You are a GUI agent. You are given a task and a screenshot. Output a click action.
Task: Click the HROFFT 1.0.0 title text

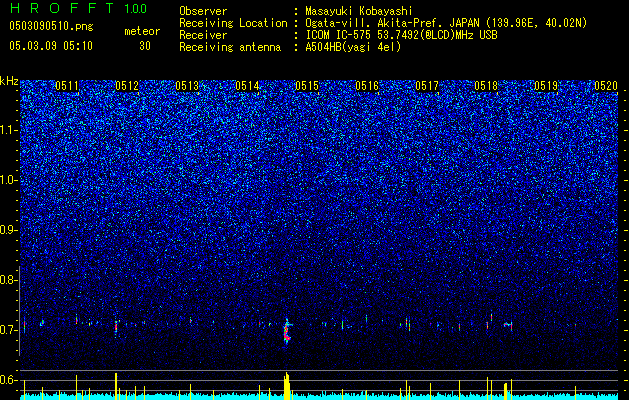tap(78, 8)
